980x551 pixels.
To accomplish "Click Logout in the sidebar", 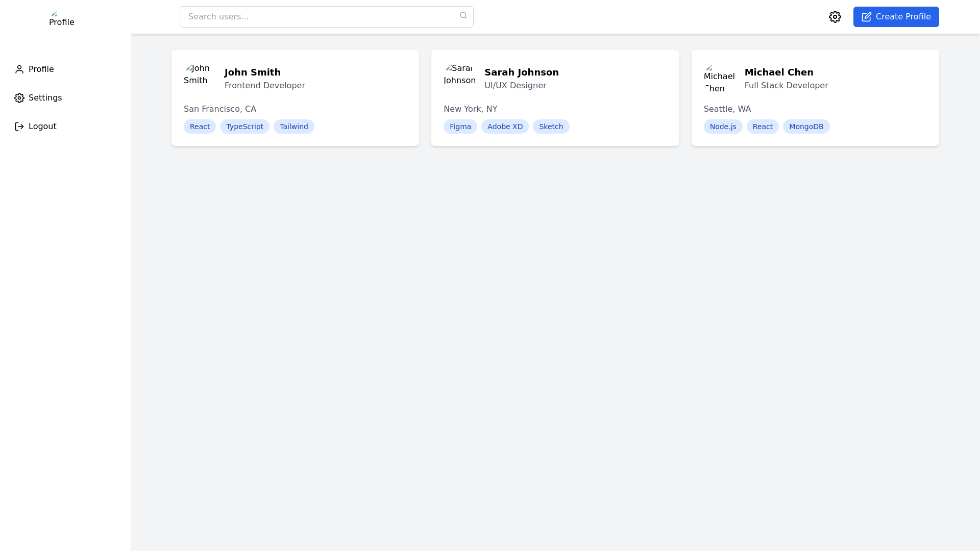I will tap(42, 127).
